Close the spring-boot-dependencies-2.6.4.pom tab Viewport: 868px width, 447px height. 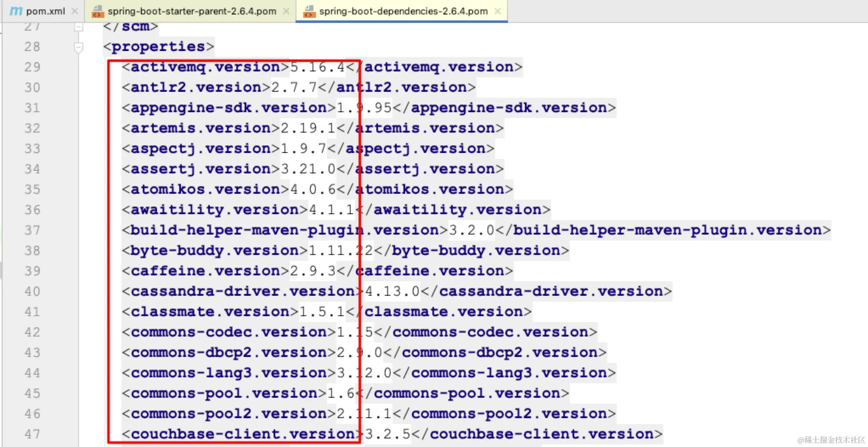pyautogui.click(x=498, y=11)
